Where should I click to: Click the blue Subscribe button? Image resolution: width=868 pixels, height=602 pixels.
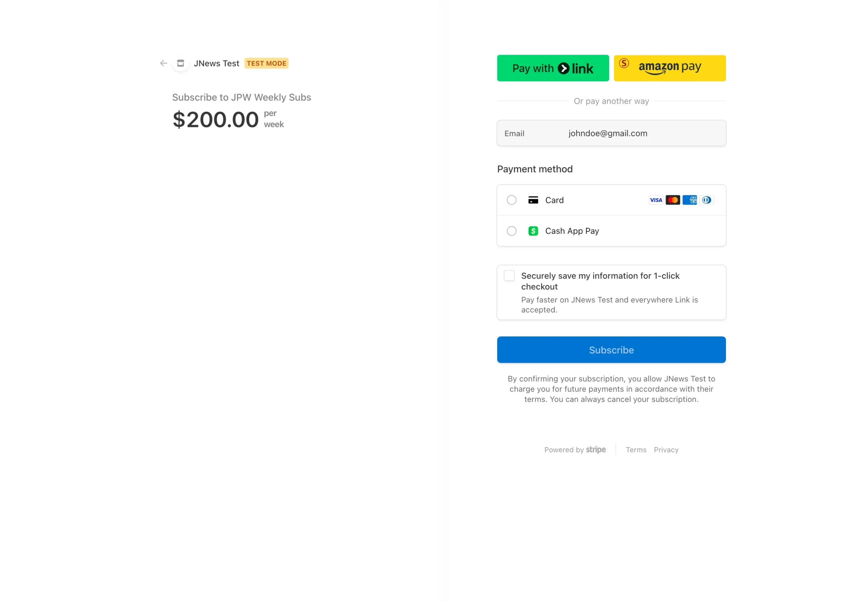pyautogui.click(x=611, y=350)
